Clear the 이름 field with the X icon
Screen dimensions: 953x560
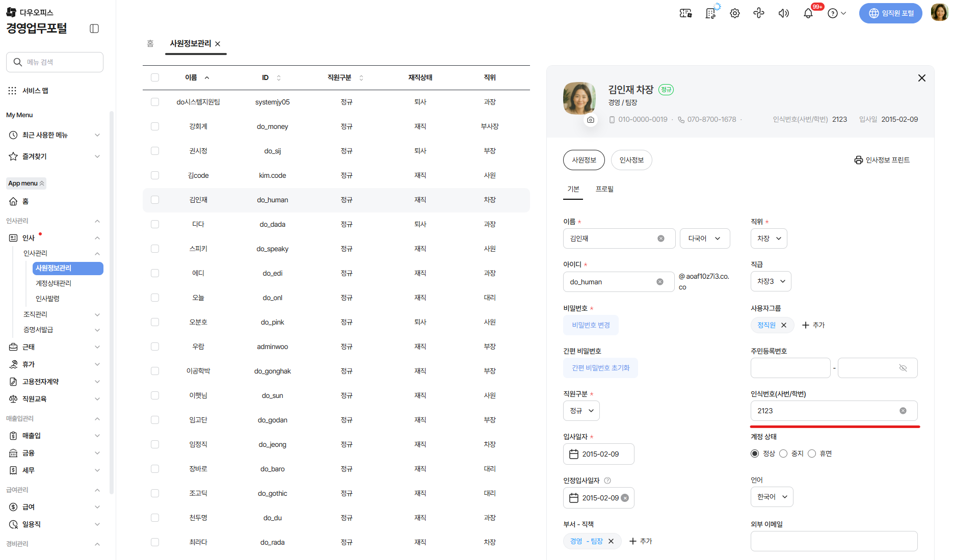coord(661,238)
